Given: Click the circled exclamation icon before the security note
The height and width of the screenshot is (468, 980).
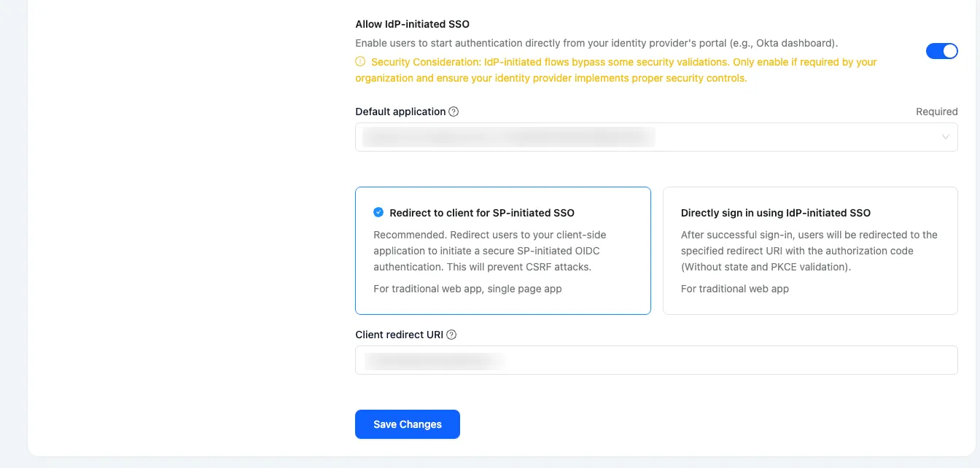Looking at the screenshot, I should tap(360, 62).
